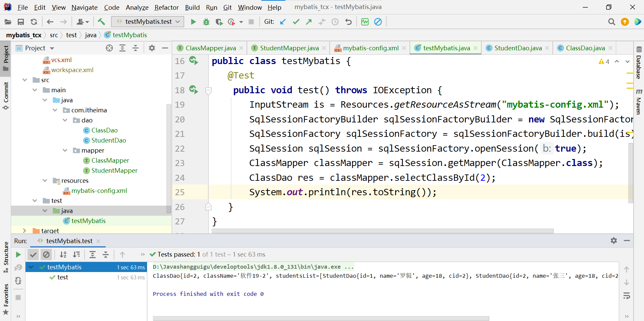Navigate forward with right arrow
This screenshot has height=321, width=644.
coord(63,22)
